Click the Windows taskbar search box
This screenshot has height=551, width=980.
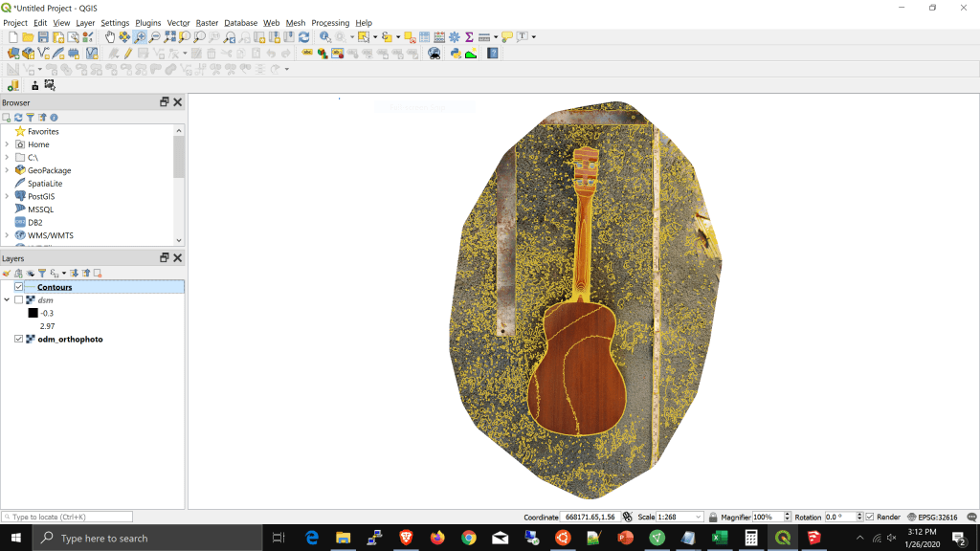click(144, 539)
